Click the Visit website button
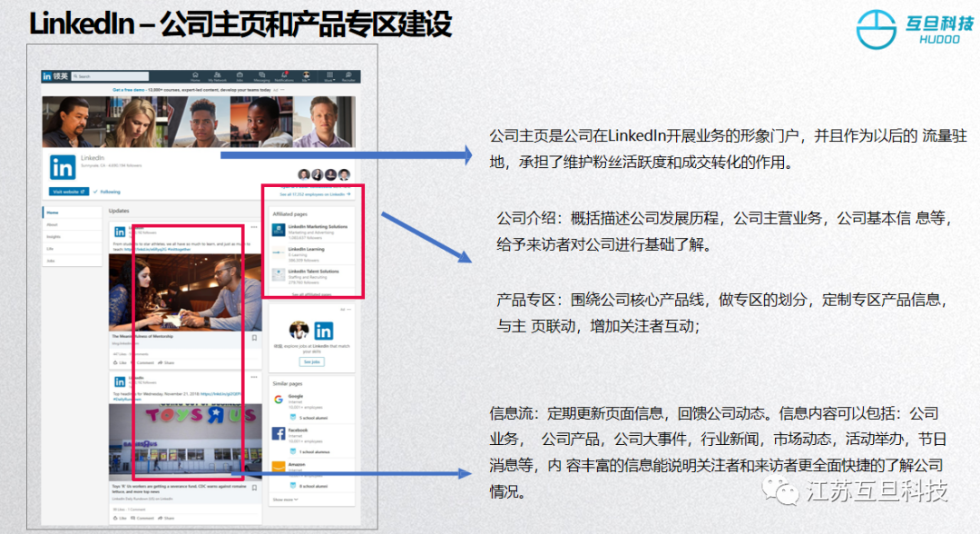Image resolution: width=980 pixels, height=534 pixels. coord(70,192)
